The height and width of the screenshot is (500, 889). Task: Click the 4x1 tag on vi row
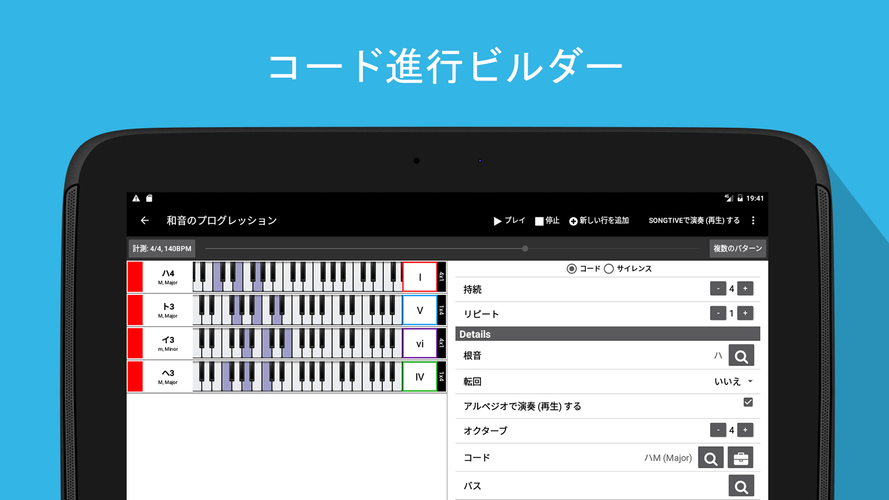point(442,344)
